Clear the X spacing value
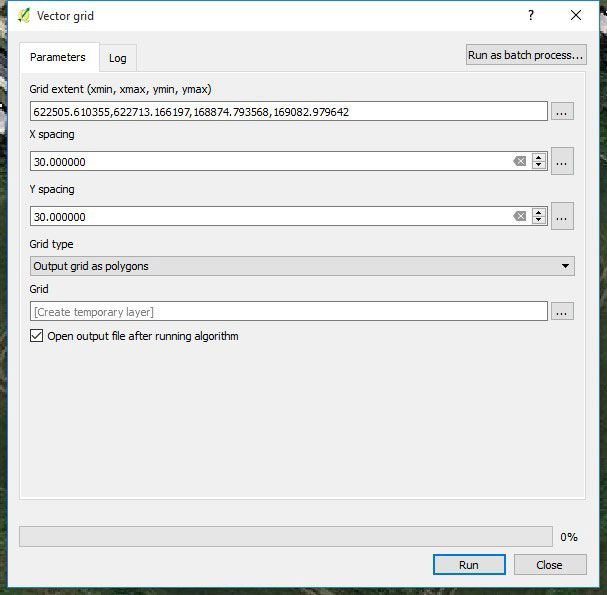 [x=520, y=161]
